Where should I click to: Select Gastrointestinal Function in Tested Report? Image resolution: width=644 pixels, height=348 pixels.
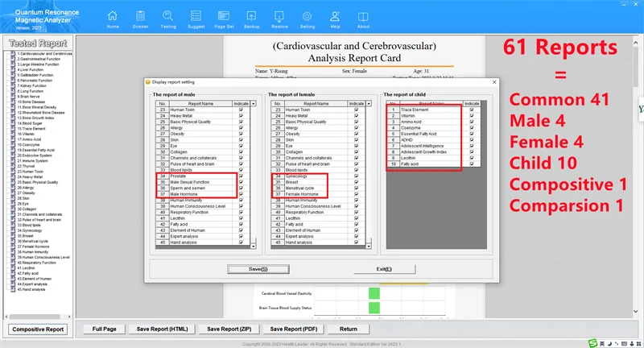[x=39, y=59]
